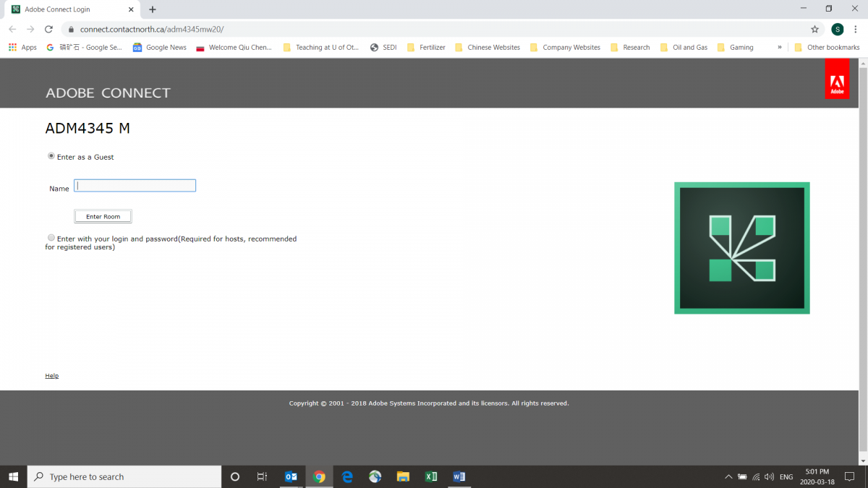
Task: Open Excel from the taskbar
Action: [431, 476]
